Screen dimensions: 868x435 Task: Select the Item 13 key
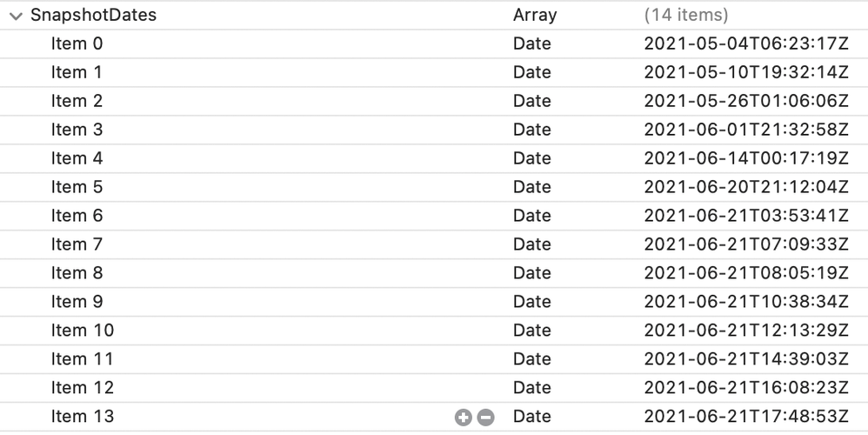(83, 416)
